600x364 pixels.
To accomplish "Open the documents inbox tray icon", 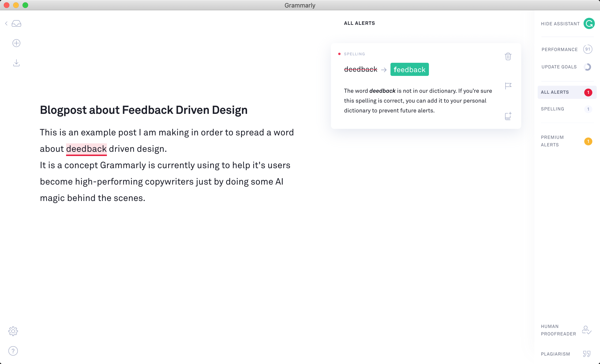I will [16, 23].
